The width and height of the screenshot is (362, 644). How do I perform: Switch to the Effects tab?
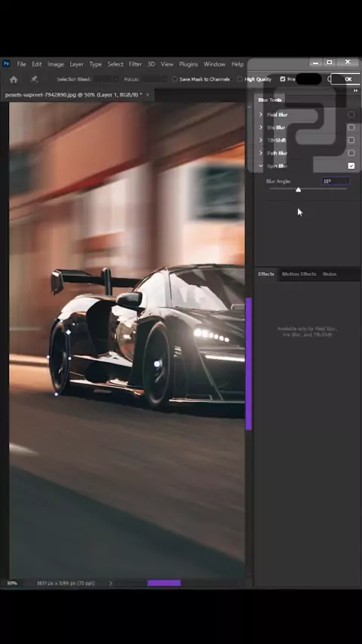coord(266,274)
